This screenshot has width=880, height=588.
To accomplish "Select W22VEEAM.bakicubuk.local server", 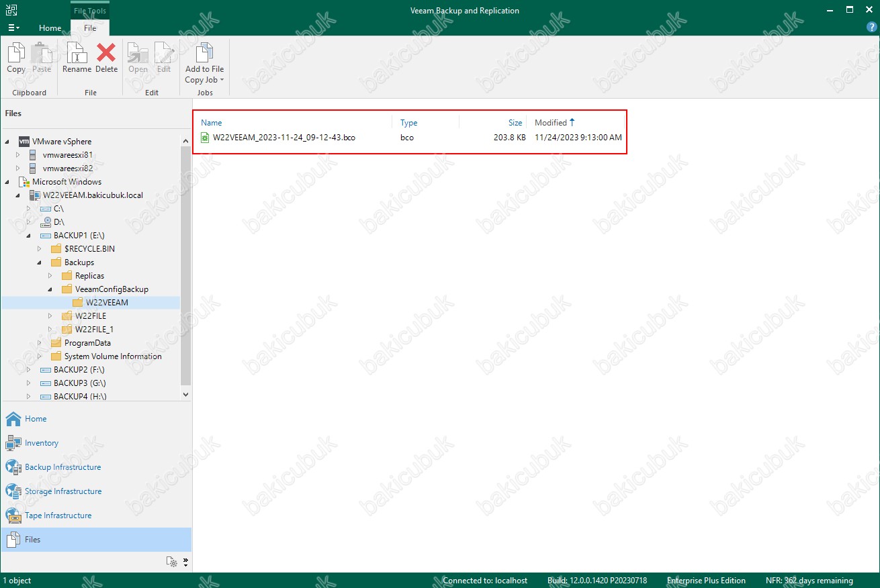I will pos(93,195).
